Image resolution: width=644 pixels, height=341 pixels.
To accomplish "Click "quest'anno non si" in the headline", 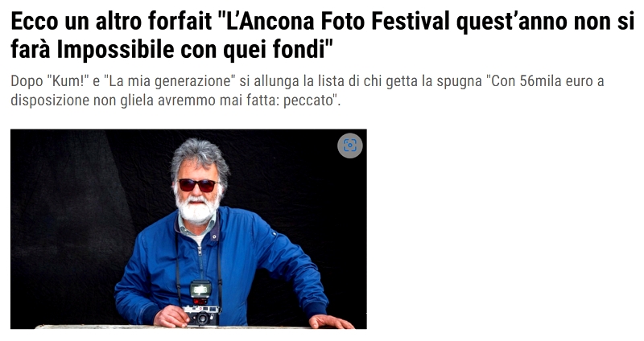I will [546, 22].
